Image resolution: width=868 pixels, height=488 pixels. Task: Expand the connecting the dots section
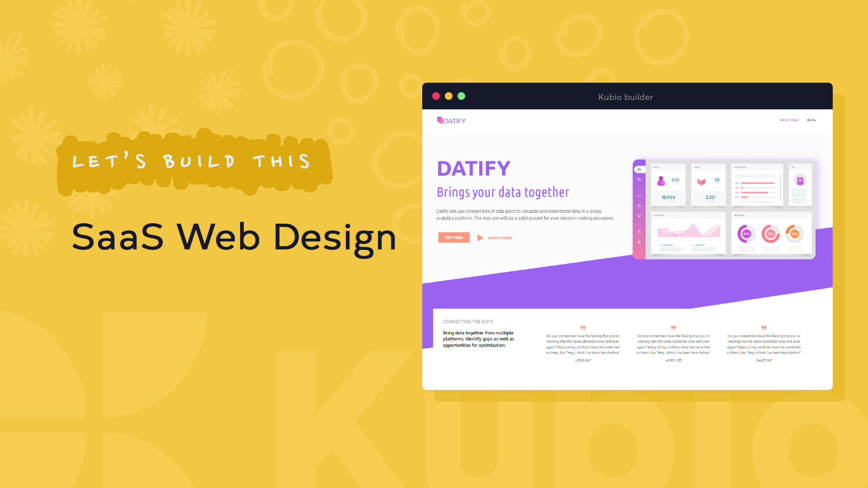click(x=468, y=322)
